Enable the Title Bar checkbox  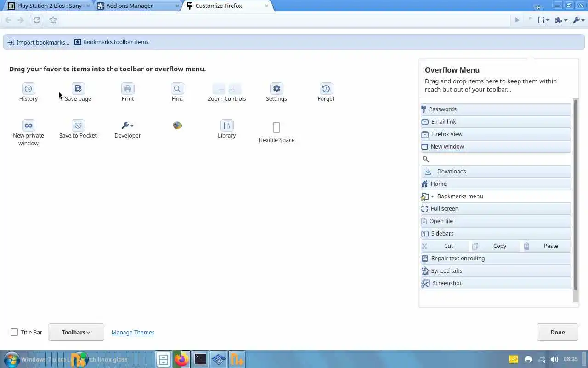point(14,332)
